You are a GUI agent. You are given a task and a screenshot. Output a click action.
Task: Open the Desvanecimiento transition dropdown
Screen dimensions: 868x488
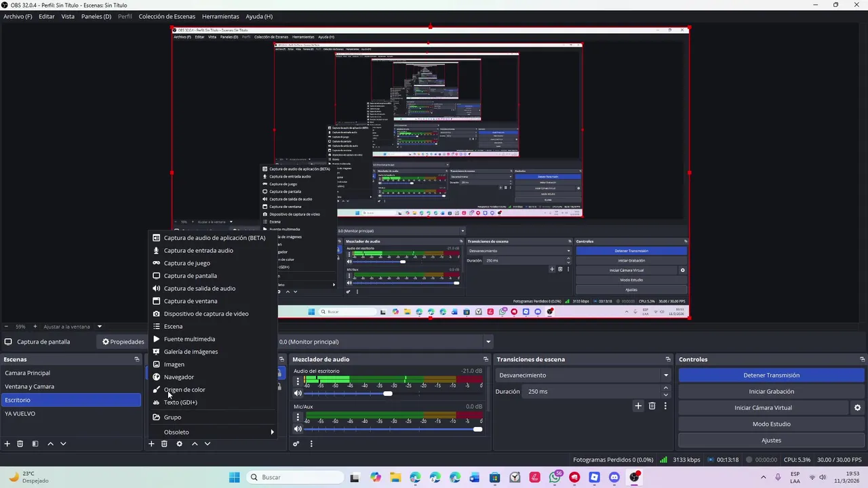584,375
